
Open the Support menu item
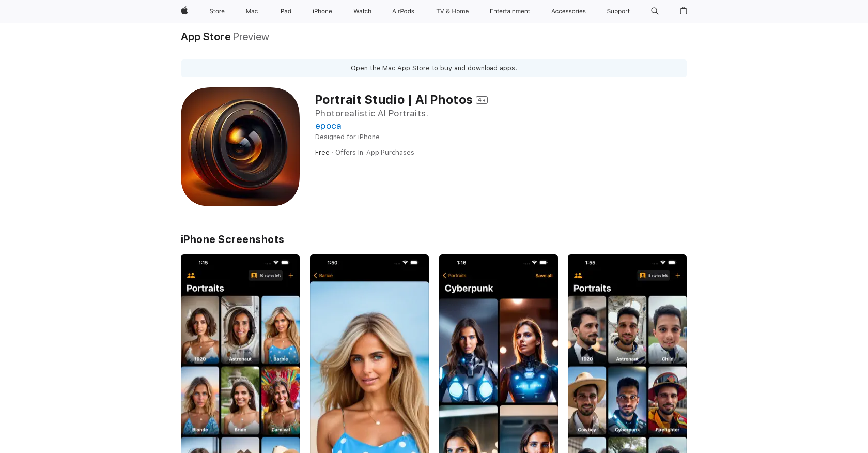pos(618,11)
